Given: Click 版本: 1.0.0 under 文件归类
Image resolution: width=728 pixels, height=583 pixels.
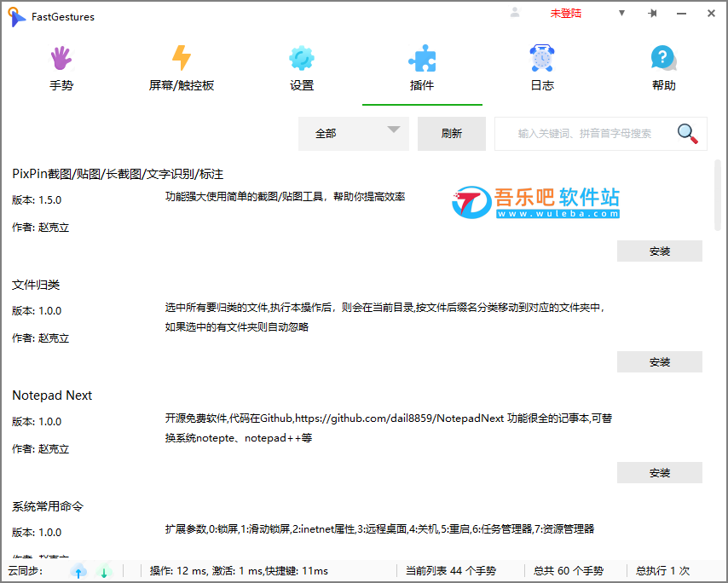Looking at the screenshot, I should [x=37, y=311].
